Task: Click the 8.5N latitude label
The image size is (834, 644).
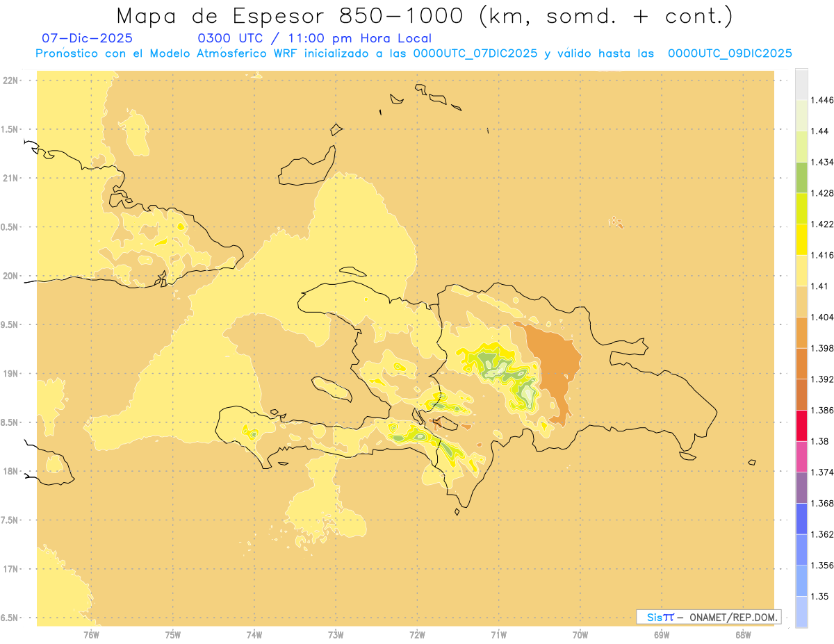Action: (10, 422)
